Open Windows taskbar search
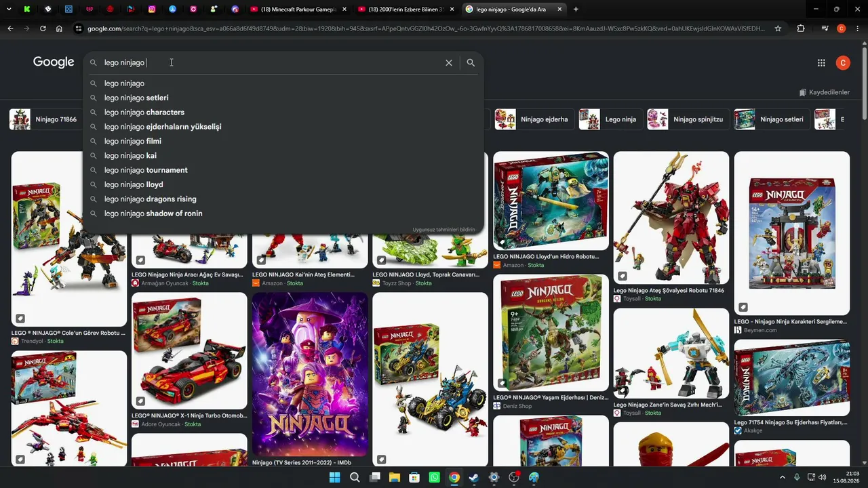 [355, 477]
